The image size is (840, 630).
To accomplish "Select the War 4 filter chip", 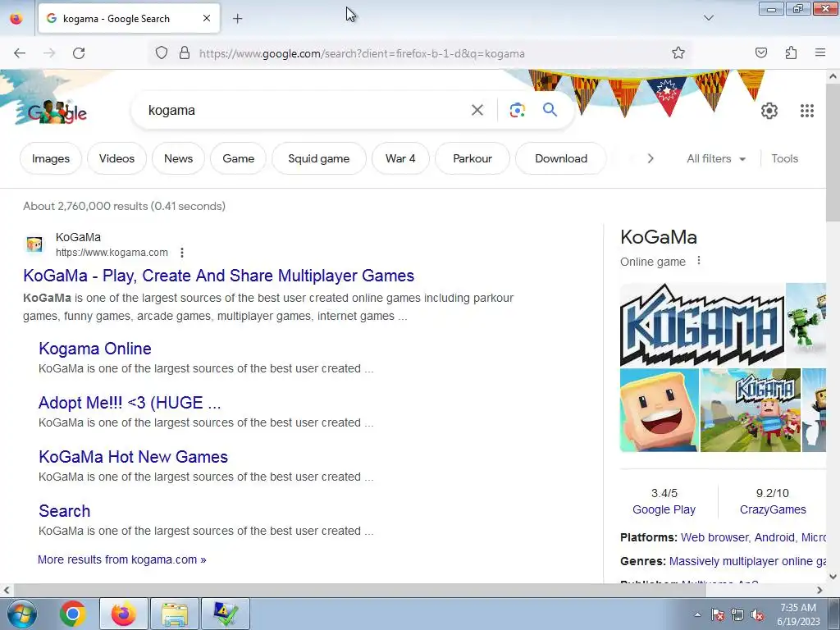I will click(x=400, y=158).
